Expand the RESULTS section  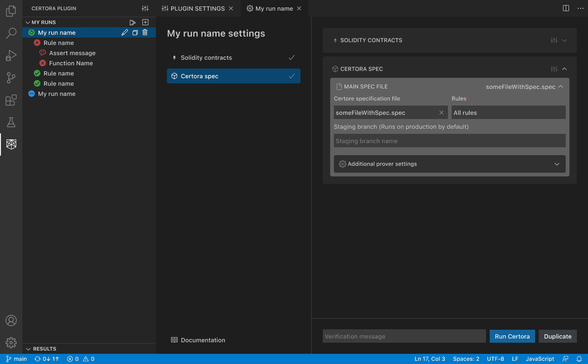(28, 349)
